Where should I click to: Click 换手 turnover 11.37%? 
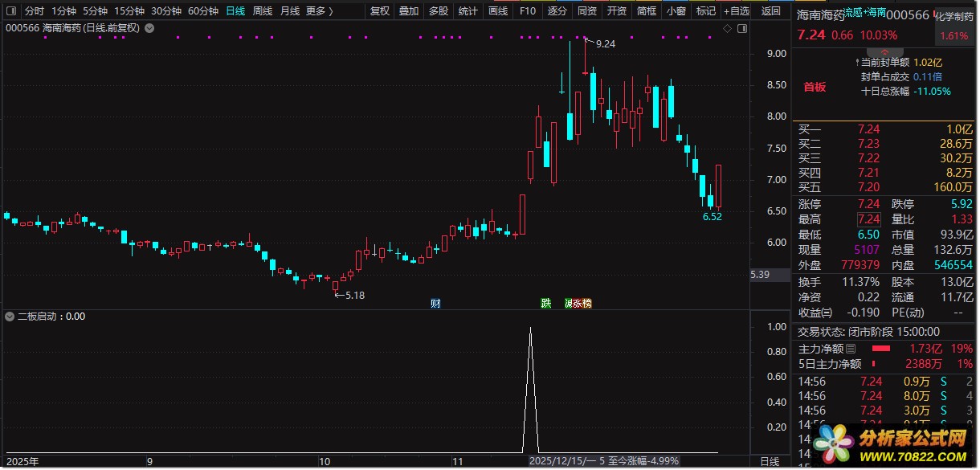tap(861, 282)
